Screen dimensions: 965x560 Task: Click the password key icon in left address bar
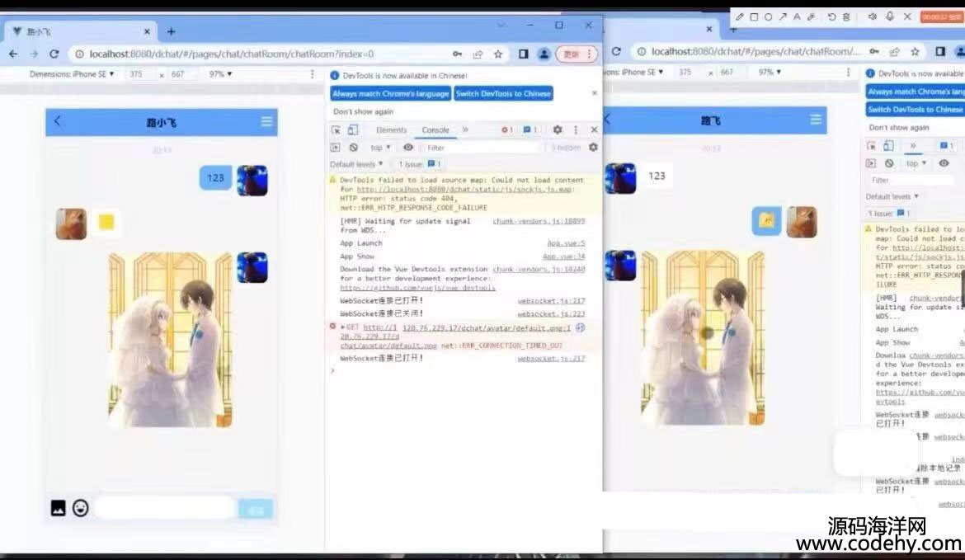click(457, 54)
